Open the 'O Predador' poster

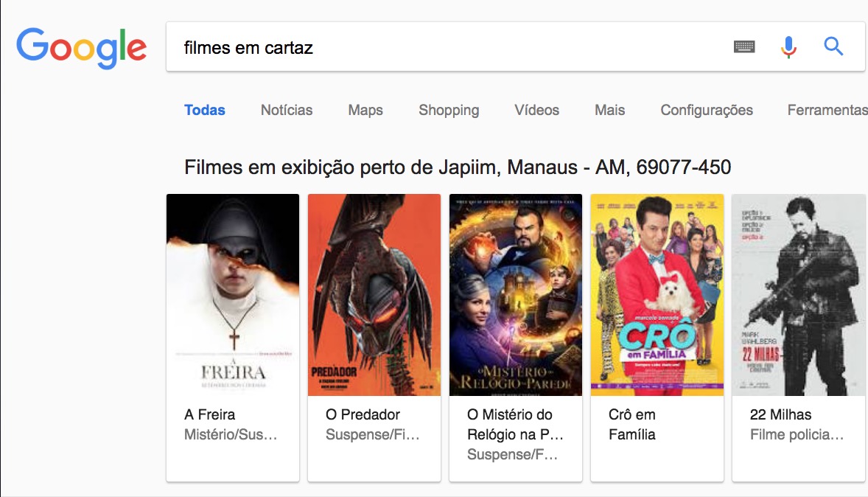click(374, 294)
